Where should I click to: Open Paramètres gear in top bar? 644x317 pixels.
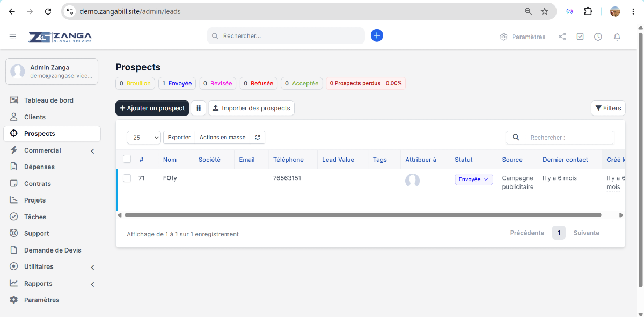522,37
